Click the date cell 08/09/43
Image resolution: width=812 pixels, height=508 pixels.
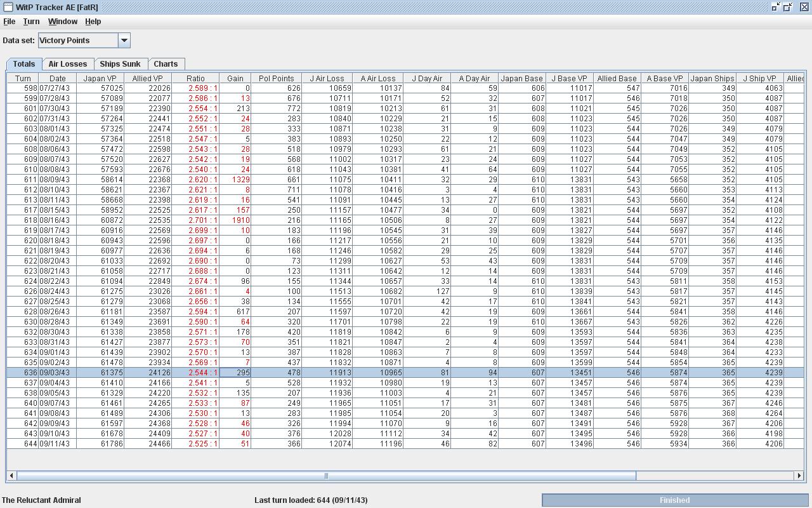coord(57,180)
